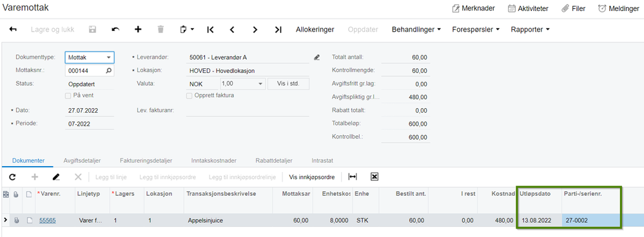
Task: Click the back arrow icon in toolbar
Action: click(x=13, y=30)
